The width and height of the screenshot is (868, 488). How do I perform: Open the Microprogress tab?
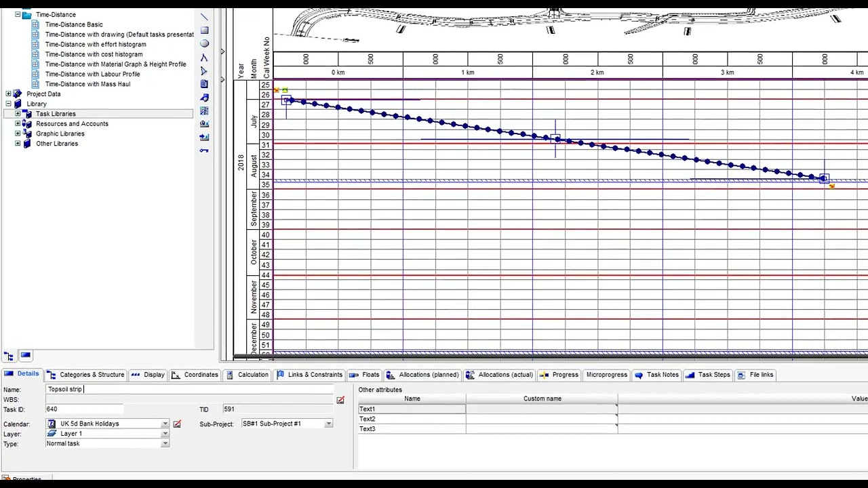607,375
